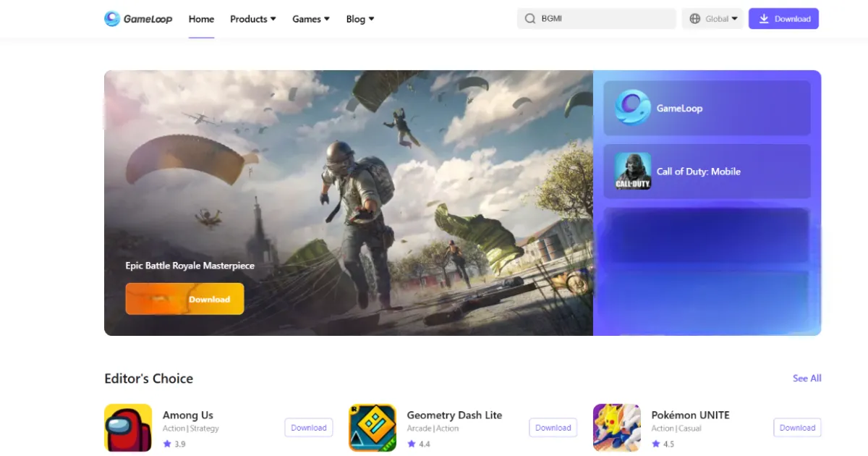Viewport: 868px width, 456px height.
Task: Open the Among Us title link
Action: 188,415
